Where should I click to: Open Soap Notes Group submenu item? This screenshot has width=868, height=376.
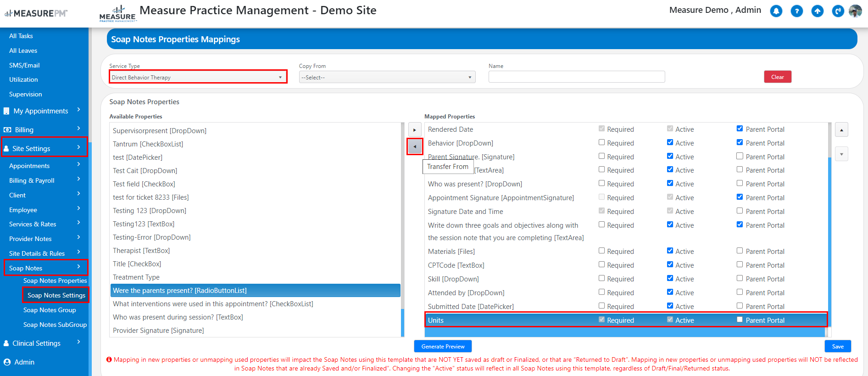coord(50,310)
